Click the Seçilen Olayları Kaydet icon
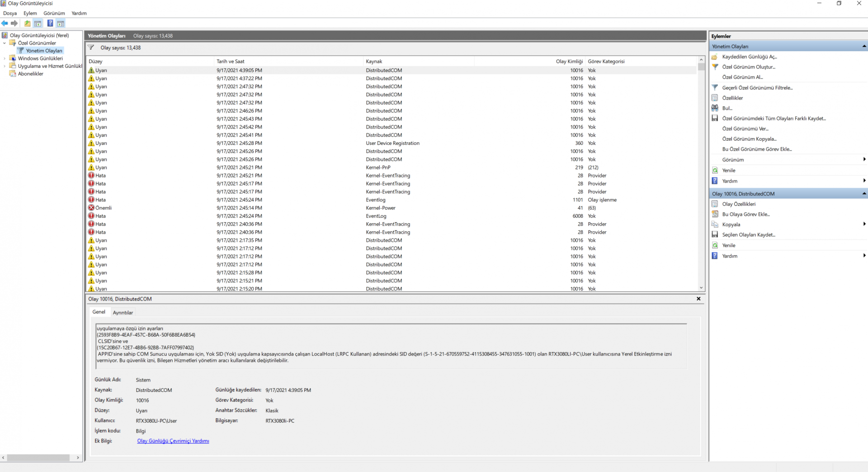This screenshot has height=472, width=868. click(715, 234)
